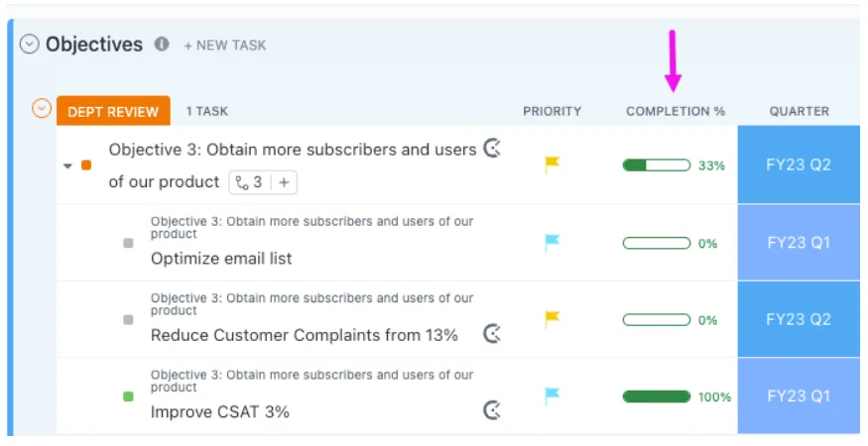Click the blue priority flag for Optimize email list

552,243
